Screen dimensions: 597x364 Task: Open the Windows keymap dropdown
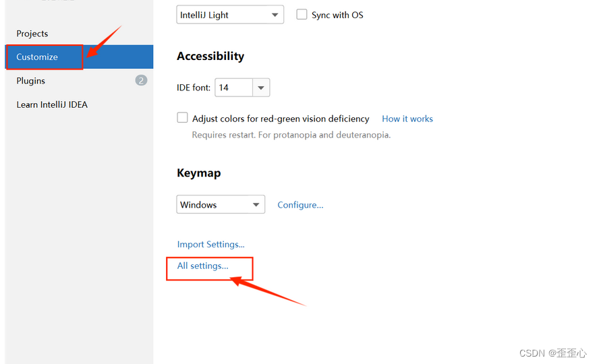click(221, 204)
